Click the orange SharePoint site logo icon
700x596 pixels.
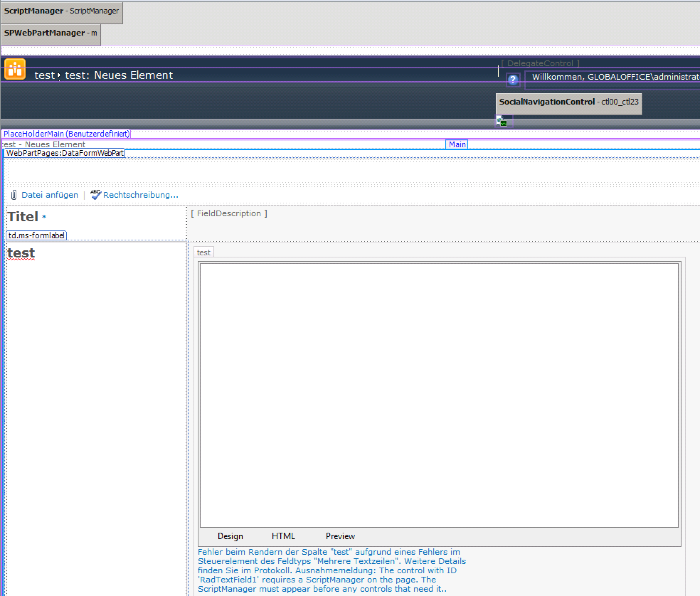coord(15,69)
